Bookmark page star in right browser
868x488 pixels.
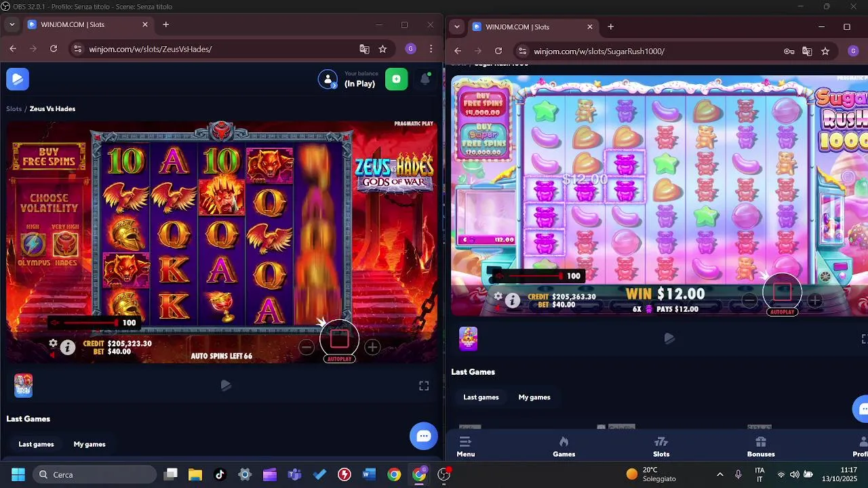pyautogui.click(x=825, y=51)
